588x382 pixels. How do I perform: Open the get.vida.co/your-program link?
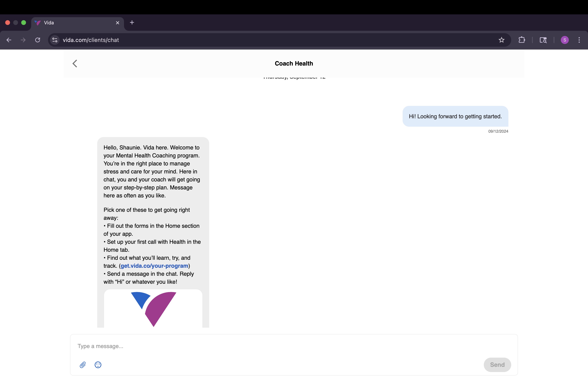pyautogui.click(x=154, y=266)
